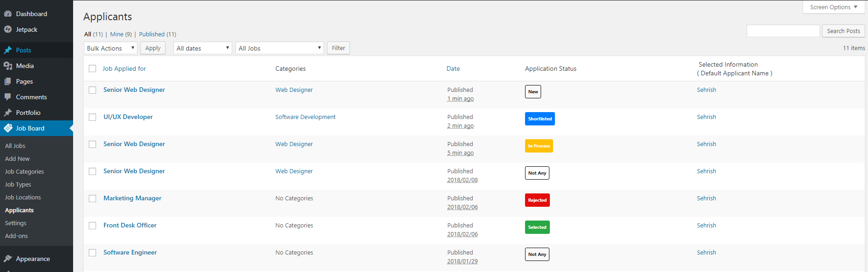Viewport: 868px width, 272px height.
Task: Open the Bulk Actions dropdown
Action: [110, 48]
